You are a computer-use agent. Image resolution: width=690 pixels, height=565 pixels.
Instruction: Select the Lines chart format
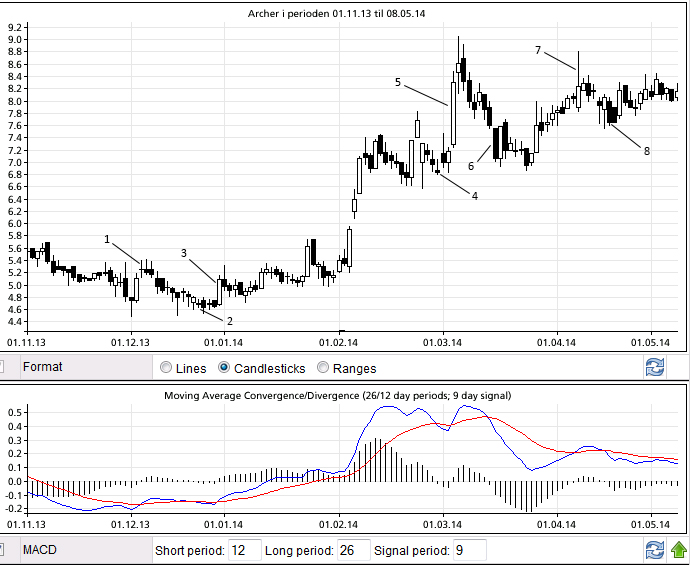[x=166, y=368]
